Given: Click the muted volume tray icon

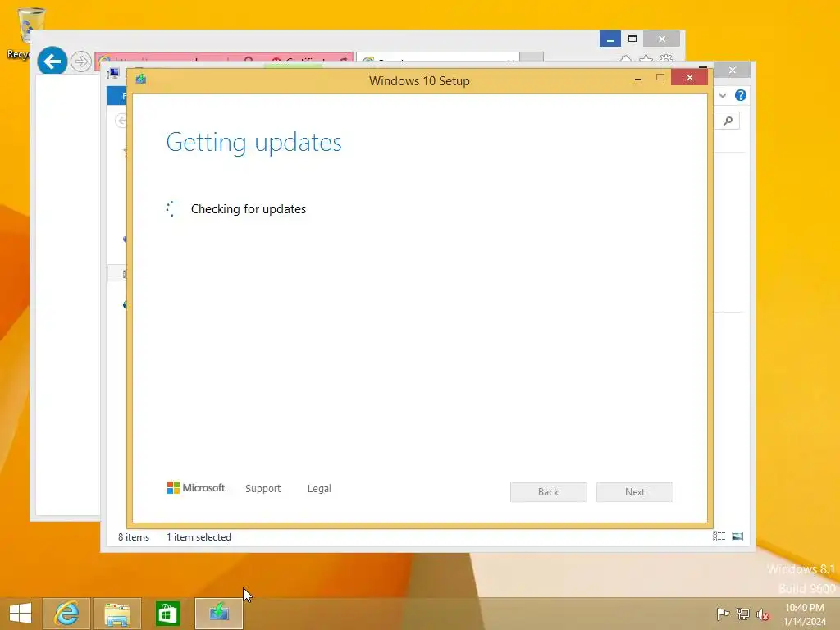Looking at the screenshot, I should (763, 614).
